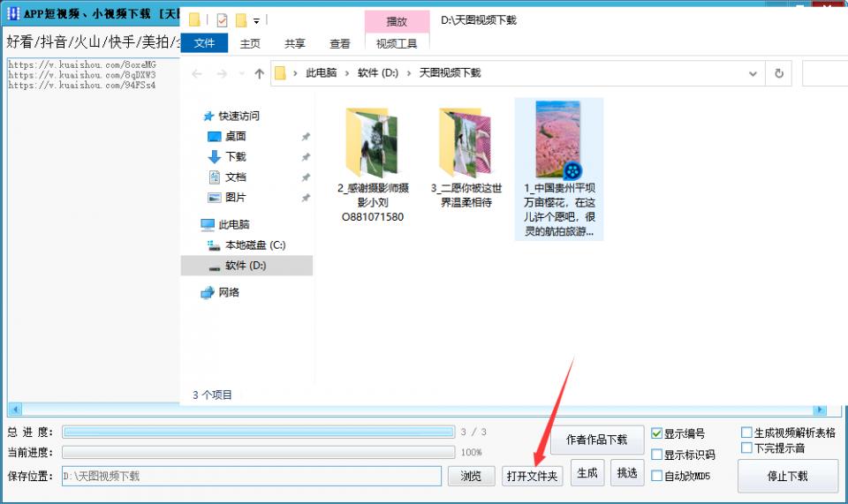Click pin icon next to 文档
Image resolution: width=848 pixels, height=504 pixels.
[306, 177]
